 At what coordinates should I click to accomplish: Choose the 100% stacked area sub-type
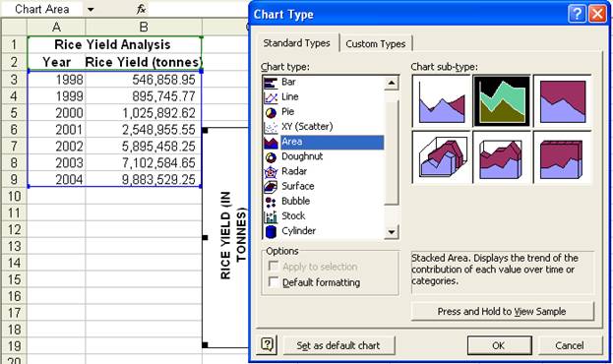[x=563, y=101]
